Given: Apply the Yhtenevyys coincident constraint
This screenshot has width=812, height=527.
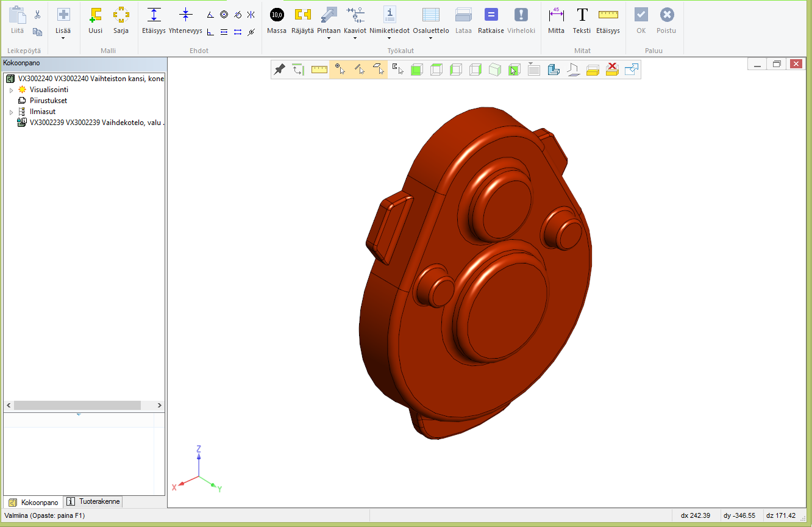Looking at the screenshot, I should [185, 20].
